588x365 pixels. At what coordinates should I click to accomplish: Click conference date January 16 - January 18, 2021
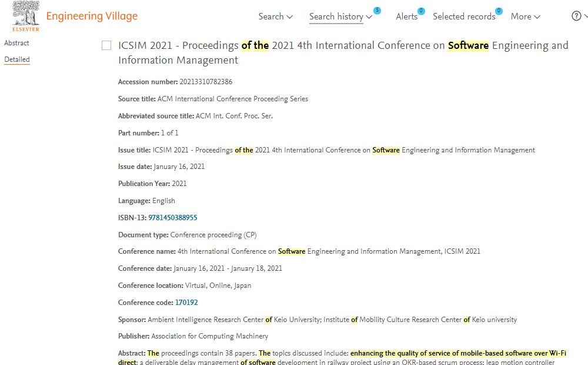[228, 268]
